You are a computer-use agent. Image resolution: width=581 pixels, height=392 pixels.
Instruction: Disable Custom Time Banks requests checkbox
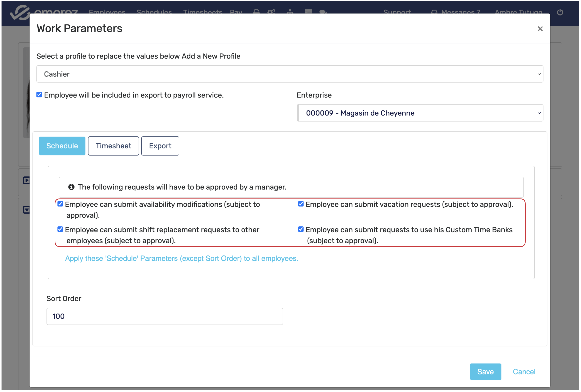pos(301,229)
